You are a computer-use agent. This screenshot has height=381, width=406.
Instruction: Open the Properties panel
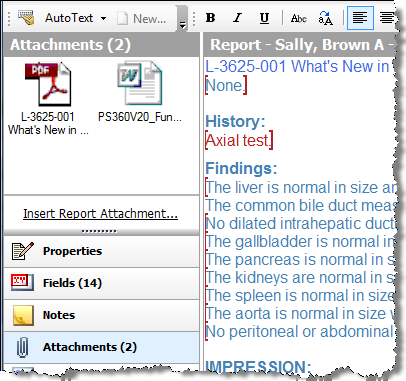(102, 251)
